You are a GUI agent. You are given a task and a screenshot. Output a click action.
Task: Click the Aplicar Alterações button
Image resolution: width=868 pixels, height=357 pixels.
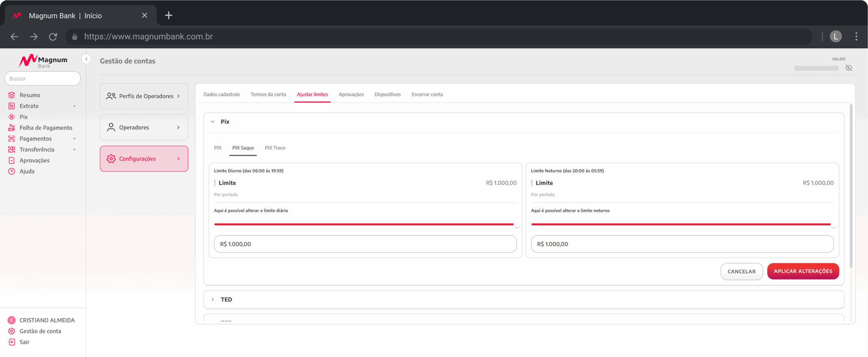tap(803, 271)
